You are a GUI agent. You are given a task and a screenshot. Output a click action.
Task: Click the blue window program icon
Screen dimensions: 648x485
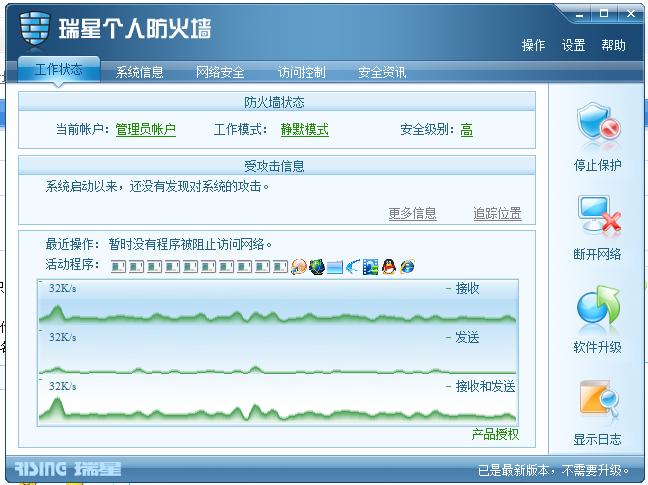point(334,267)
